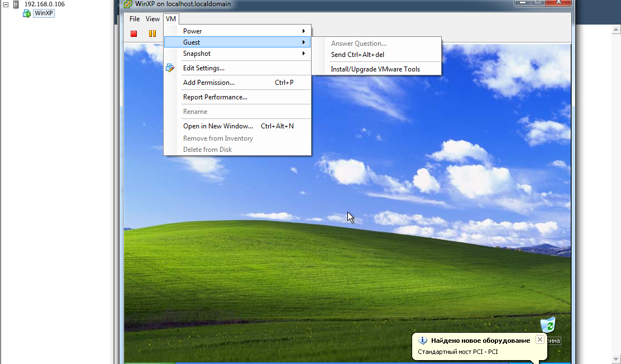621x364 pixels.
Task: Select the 192.168.0.106 host label
Action: click(44, 4)
